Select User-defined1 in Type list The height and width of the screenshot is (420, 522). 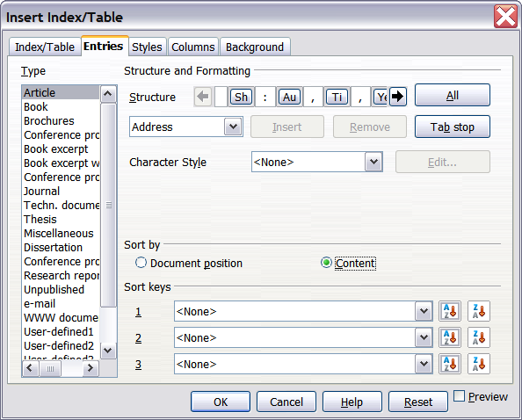pyautogui.click(x=61, y=332)
